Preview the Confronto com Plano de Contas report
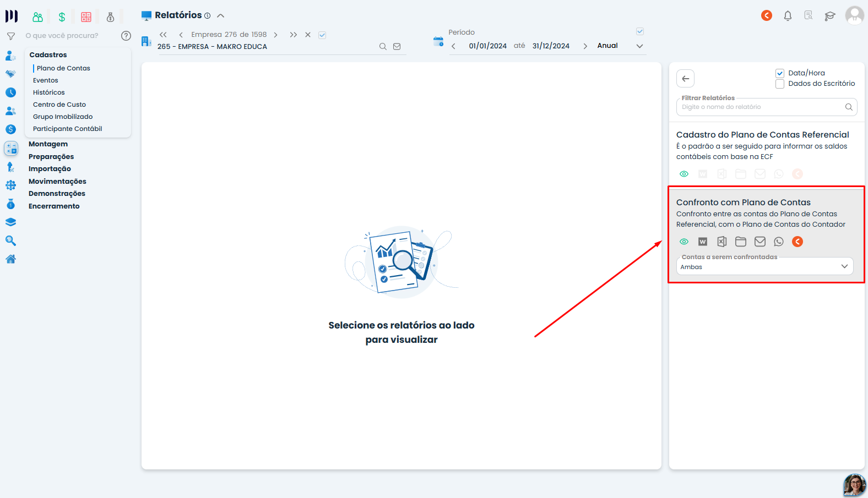 684,242
